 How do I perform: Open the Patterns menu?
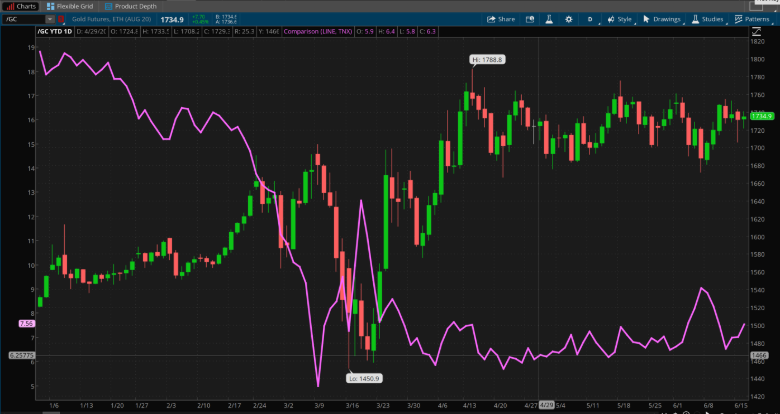pos(752,19)
